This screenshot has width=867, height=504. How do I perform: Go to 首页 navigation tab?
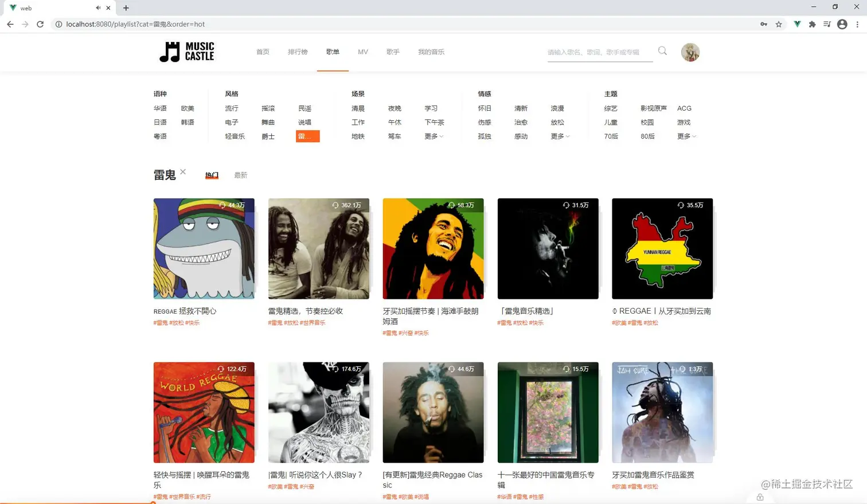263,52
